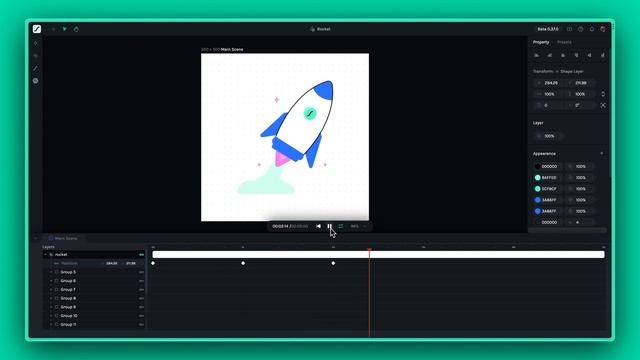This screenshot has height=360, width=640.
Task: Open the canvas zoom percentage dropdown
Action: coord(358,226)
